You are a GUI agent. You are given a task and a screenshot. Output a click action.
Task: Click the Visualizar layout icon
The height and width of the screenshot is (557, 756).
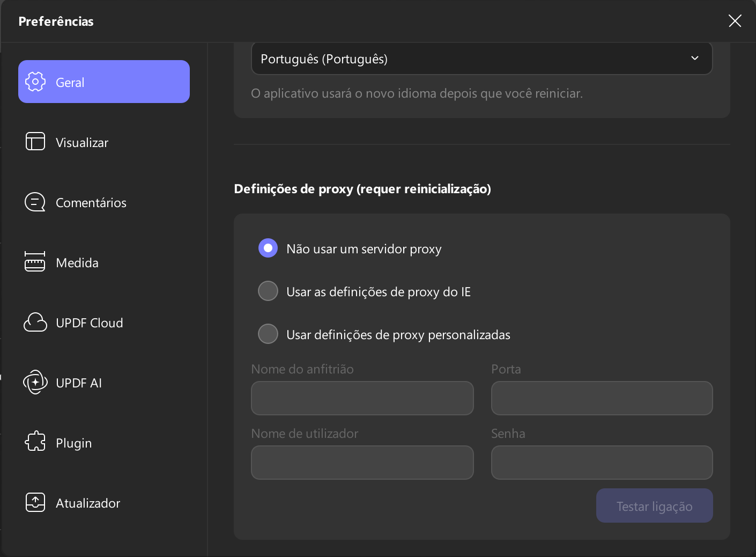[35, 142]
